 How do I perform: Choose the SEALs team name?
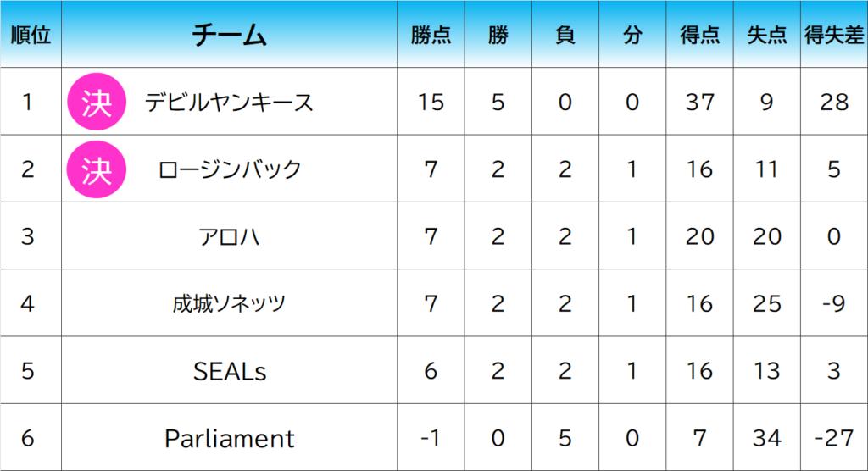(x=229, y=371)
